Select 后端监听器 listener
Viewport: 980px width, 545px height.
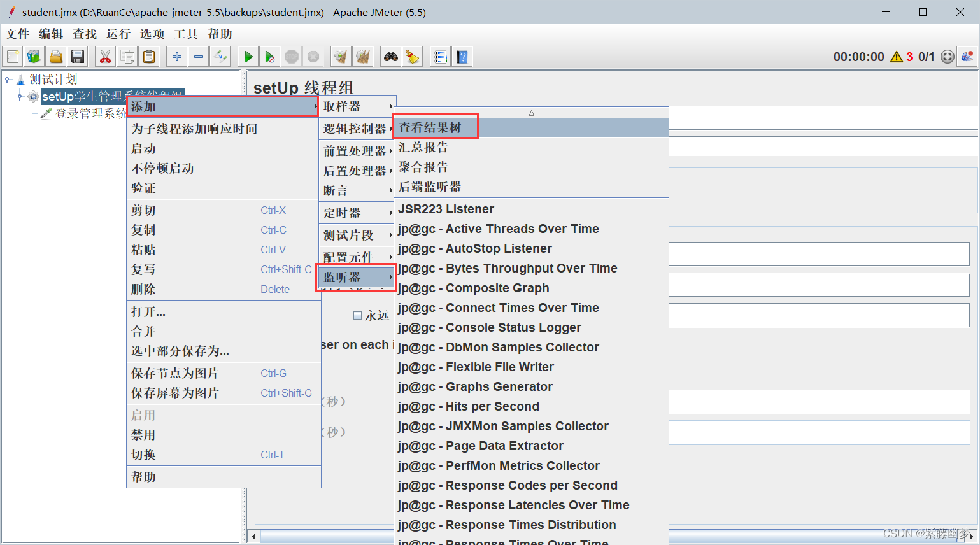coord(531,187)
